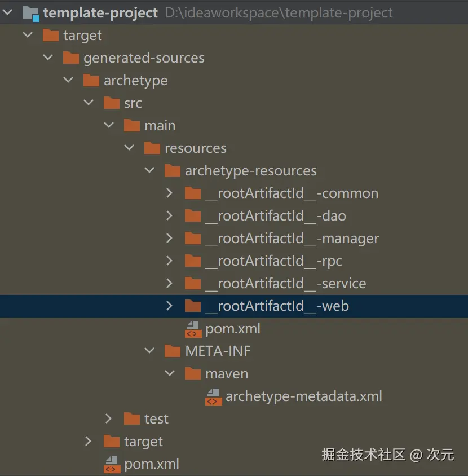
Task: Select the archetype folder name
Action: pyautogui.click(x=136, y=81)
